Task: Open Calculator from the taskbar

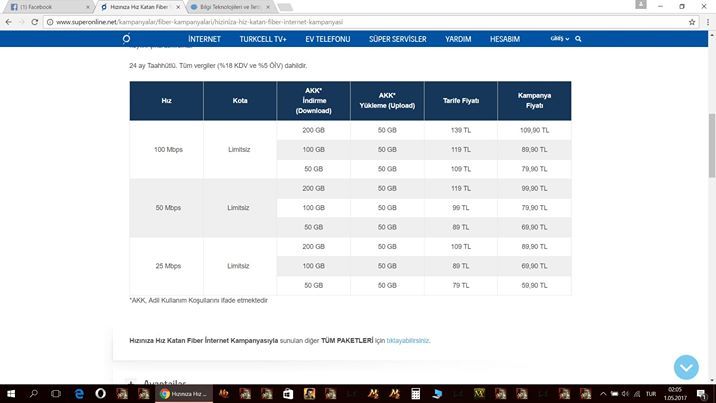Action: click(x=416, y=393)
